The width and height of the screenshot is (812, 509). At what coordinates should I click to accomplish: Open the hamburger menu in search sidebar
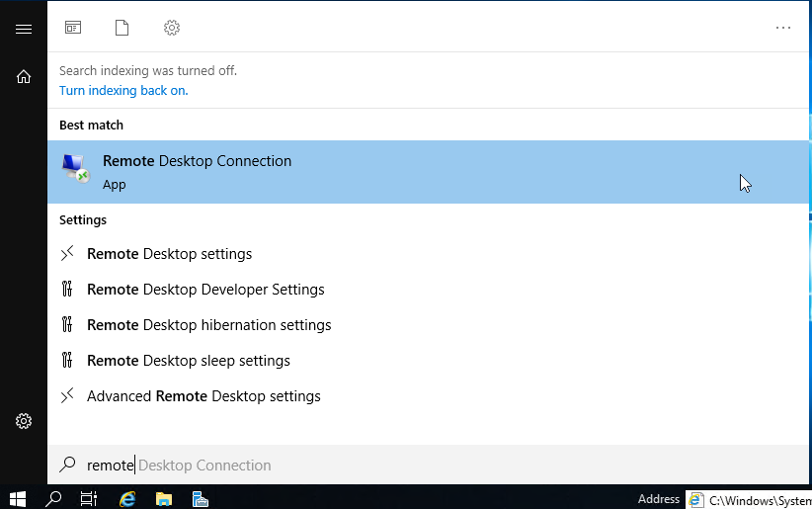[24, 29]
